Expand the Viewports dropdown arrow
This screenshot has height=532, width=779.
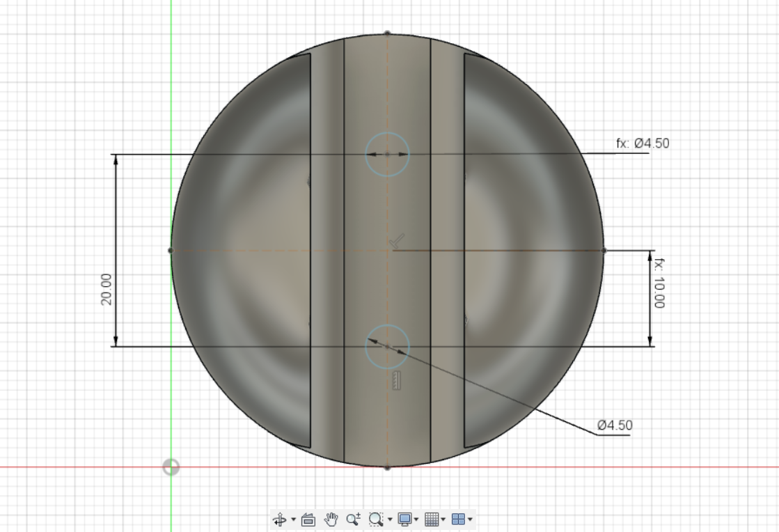tap(470, 519)
